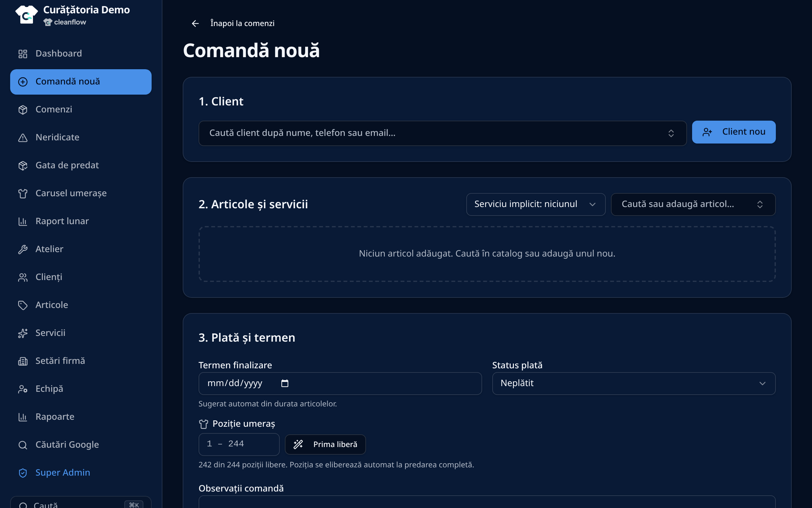Open the Comenzi sidebar item

click(x=81, y=110)
